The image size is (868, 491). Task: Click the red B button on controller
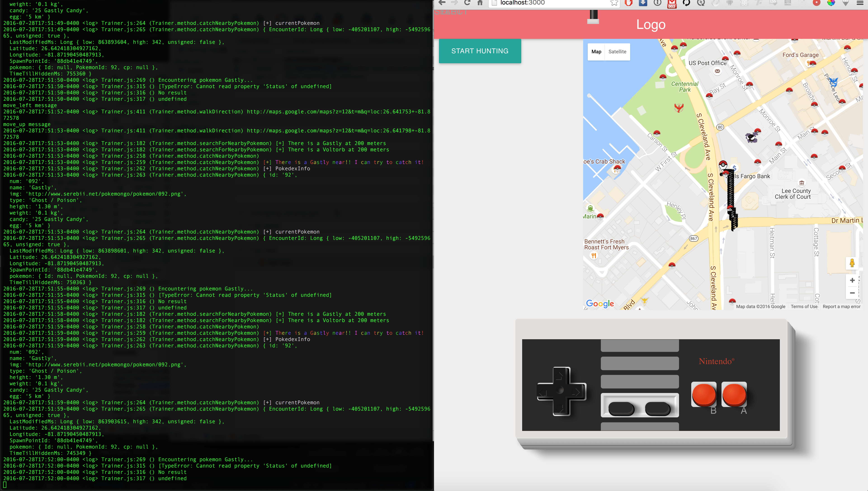(704, 395)
